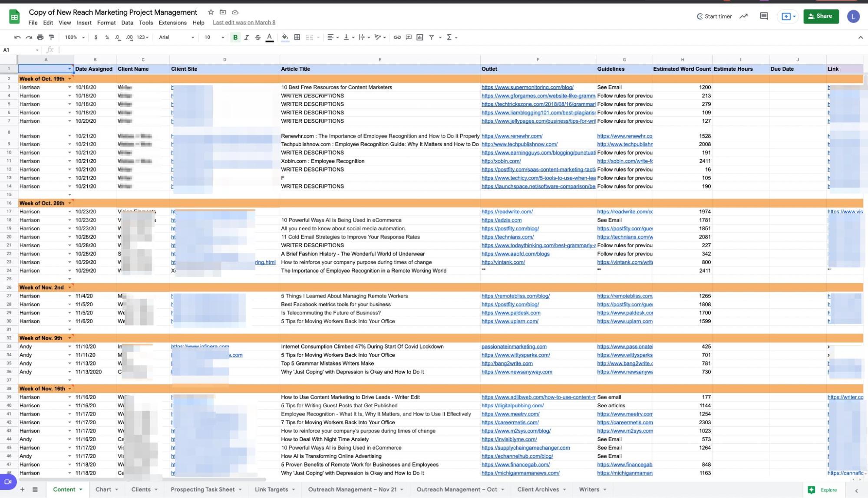Viewport: 868px width, 498px height.
Task: Open the Extensions menu
Action: point(172,23)
